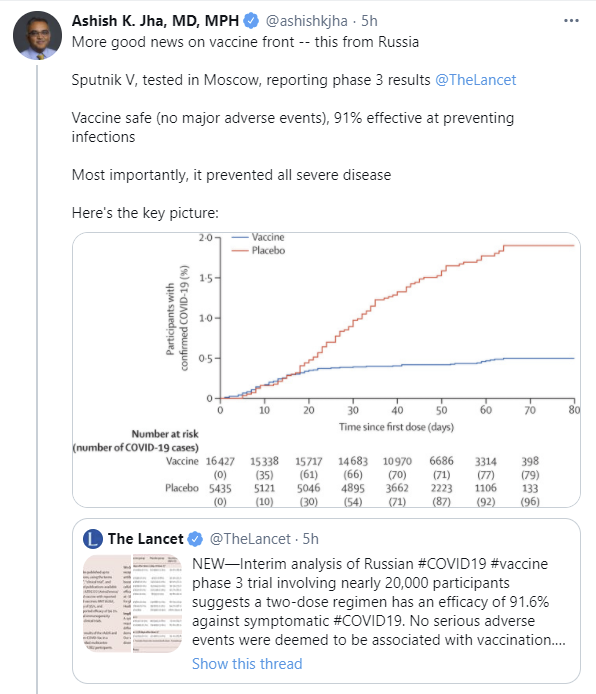Click the blue verified badge beside Ashish Jha
The height and width of the screenshot is (694, 596).
coord(251,21)
